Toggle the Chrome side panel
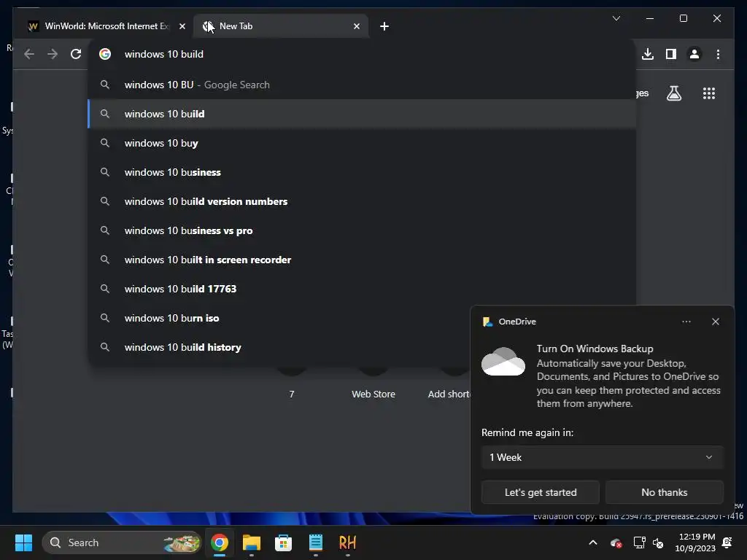Viewport: 747px width, 560px height. (x=671, y=54)
